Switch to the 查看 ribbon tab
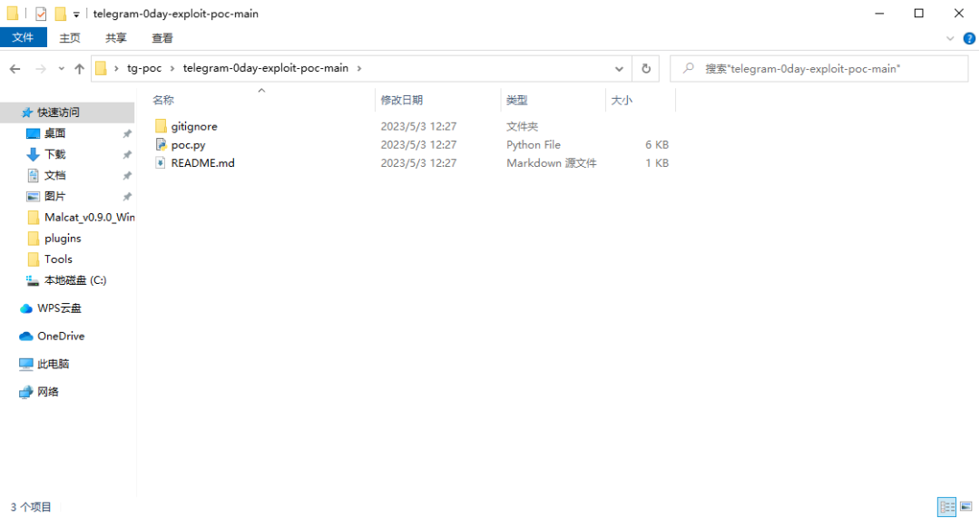Viewport: 980px width, 518px height. tap(162, 38)
